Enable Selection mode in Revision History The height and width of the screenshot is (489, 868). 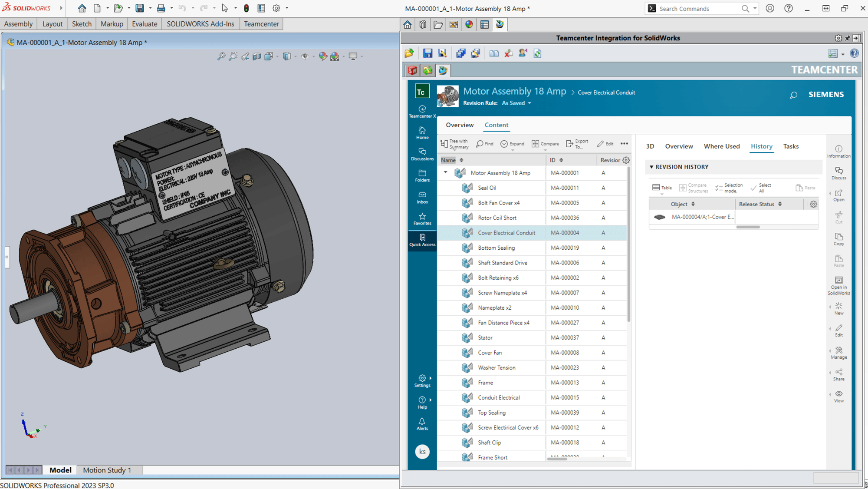729,187
